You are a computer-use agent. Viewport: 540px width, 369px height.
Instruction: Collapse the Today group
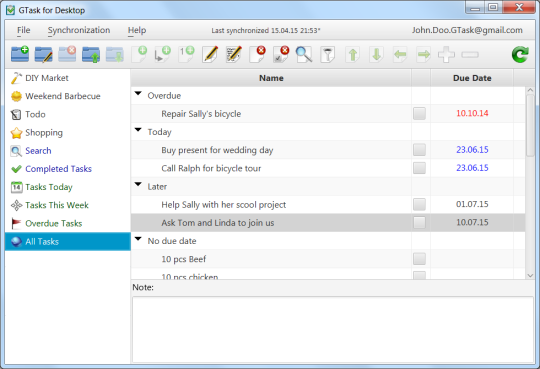click(x=138, y=130)
